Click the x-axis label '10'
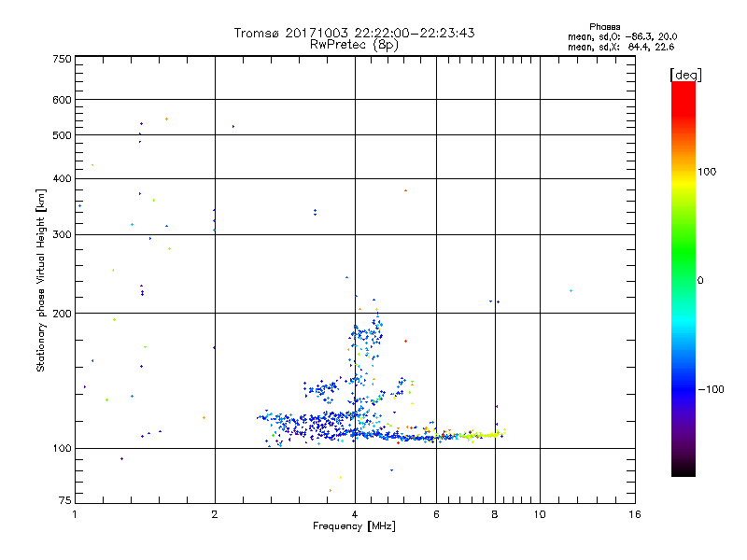 [x=540, y=514]
